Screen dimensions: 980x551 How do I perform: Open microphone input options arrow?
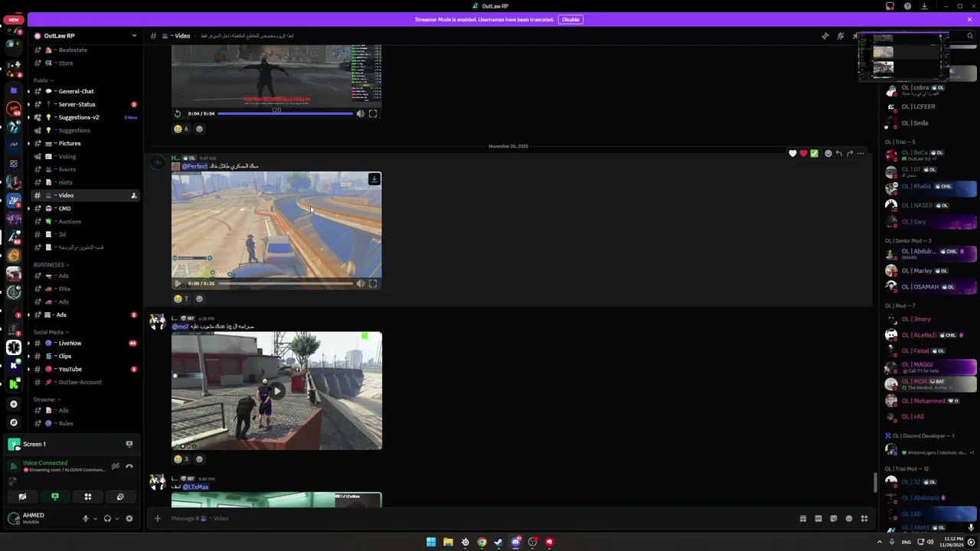tap(95, 518)
